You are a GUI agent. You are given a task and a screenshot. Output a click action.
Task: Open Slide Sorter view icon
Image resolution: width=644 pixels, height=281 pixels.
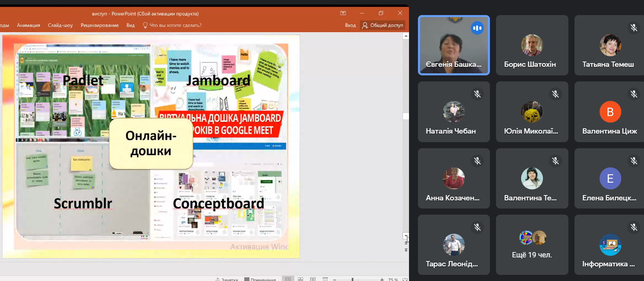coord(300,279)
